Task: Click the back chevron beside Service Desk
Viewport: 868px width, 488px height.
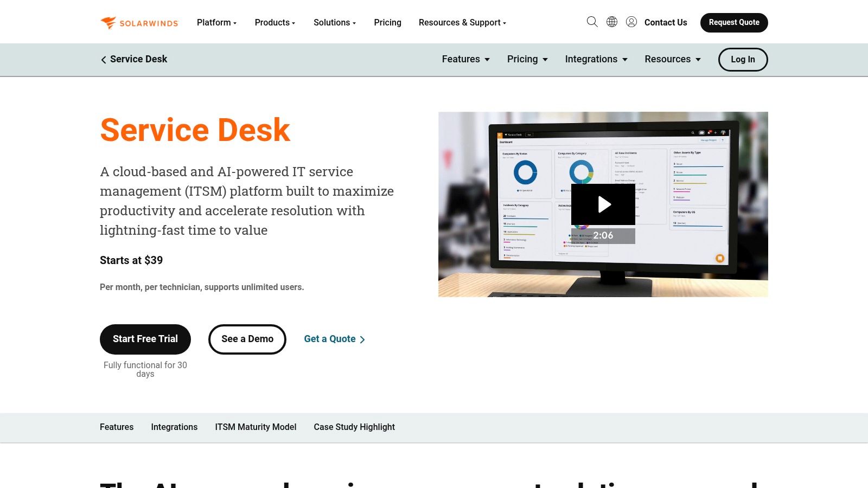Action: 103,60
